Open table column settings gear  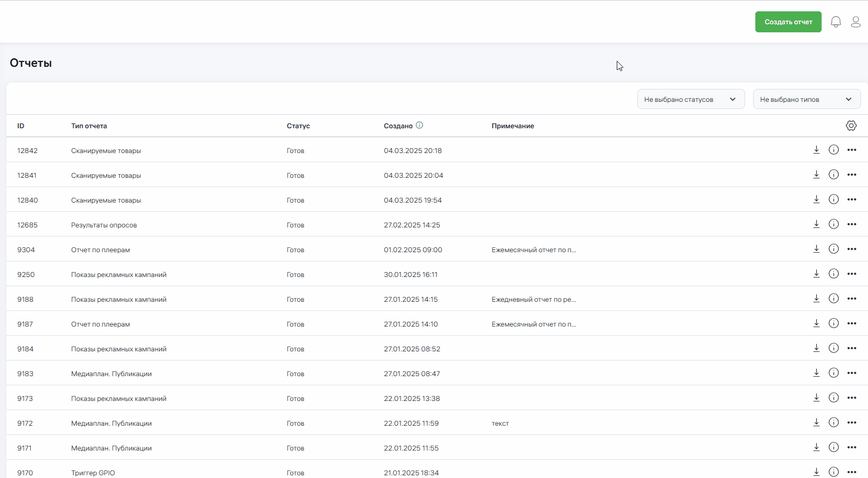click(x=851, y=126)
